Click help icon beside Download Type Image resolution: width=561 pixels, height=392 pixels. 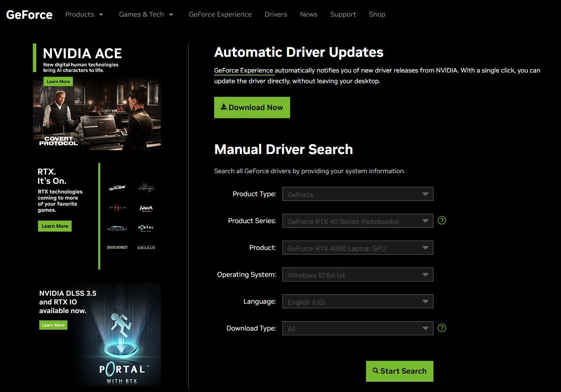click(442, 328)
